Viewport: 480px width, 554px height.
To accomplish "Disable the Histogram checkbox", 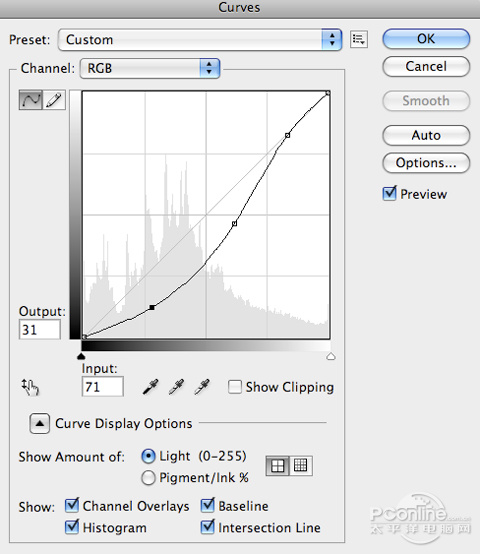I will coord(72,527).
